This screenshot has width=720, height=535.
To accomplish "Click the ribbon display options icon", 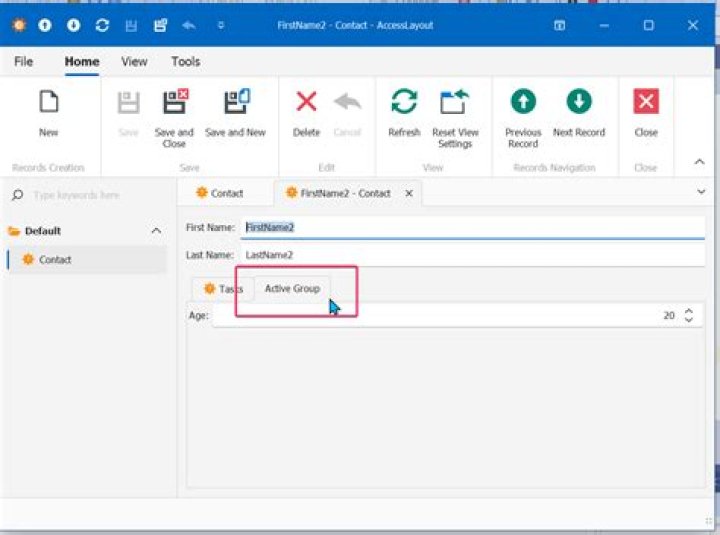I will 559,25.
